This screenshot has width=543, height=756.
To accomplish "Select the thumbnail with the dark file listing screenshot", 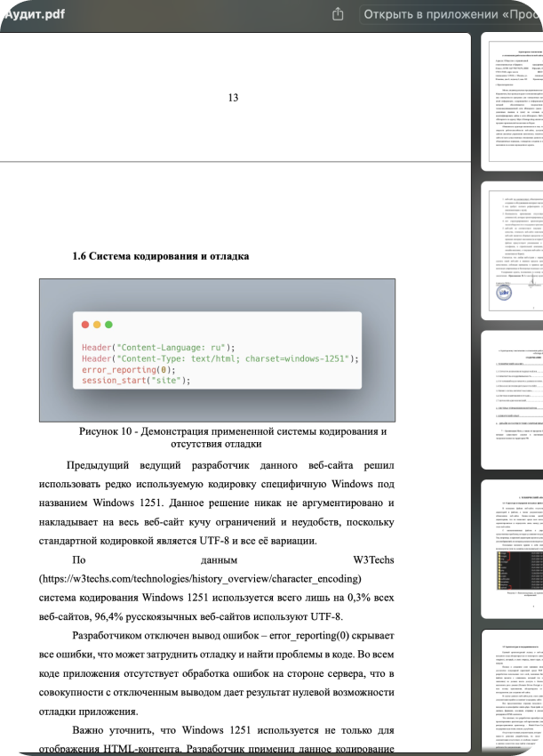I will coord(512,549).
